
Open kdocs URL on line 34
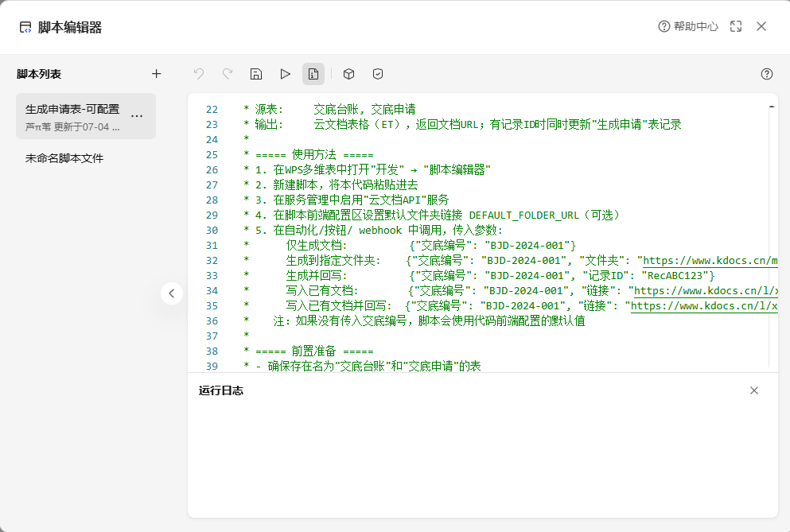click(706, 291)
